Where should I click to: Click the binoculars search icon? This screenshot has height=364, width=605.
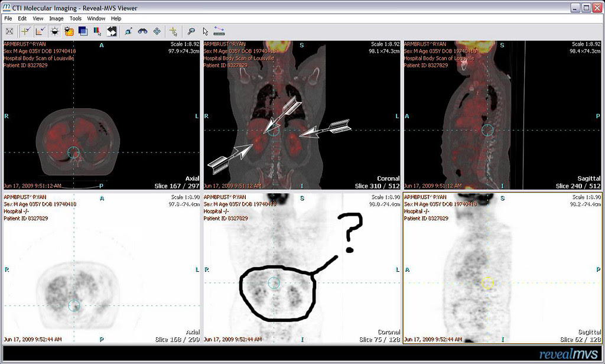(x=143, y=31)
